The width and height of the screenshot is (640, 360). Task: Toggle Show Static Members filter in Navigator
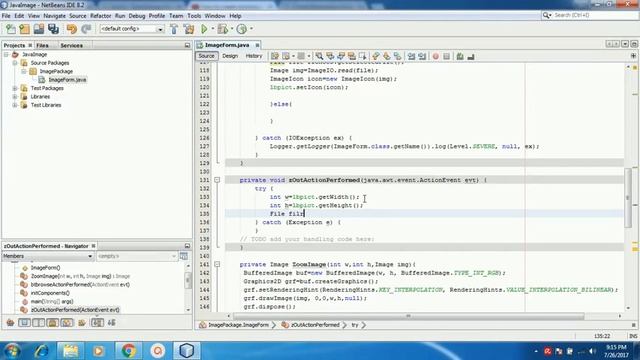pos(39,323)
